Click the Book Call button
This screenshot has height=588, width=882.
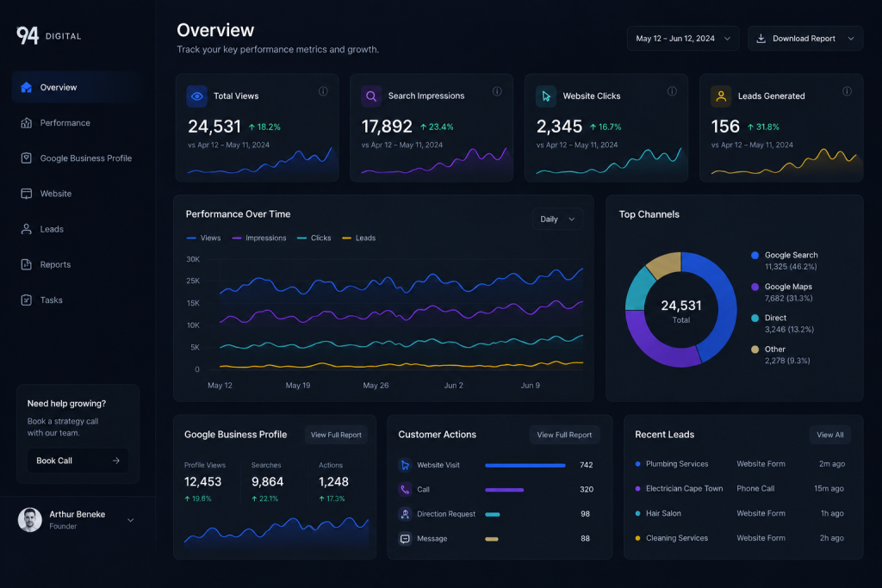click(78, 461)
